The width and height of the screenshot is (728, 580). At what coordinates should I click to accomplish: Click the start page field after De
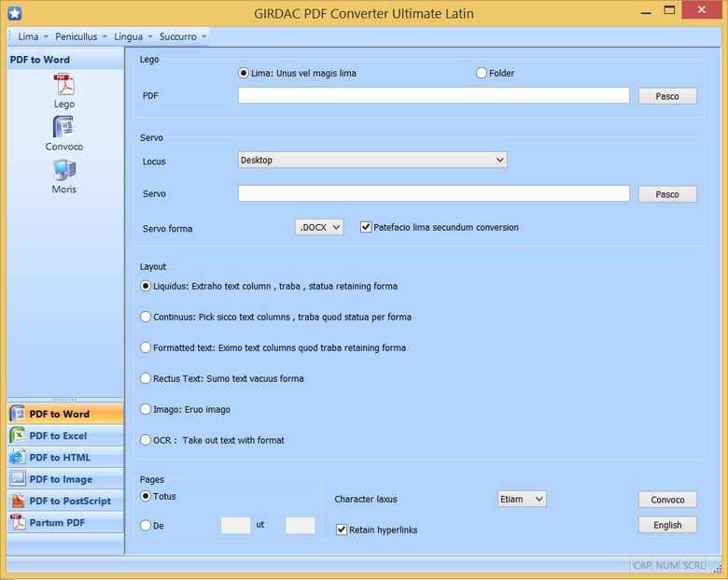(x=235, y=525)
